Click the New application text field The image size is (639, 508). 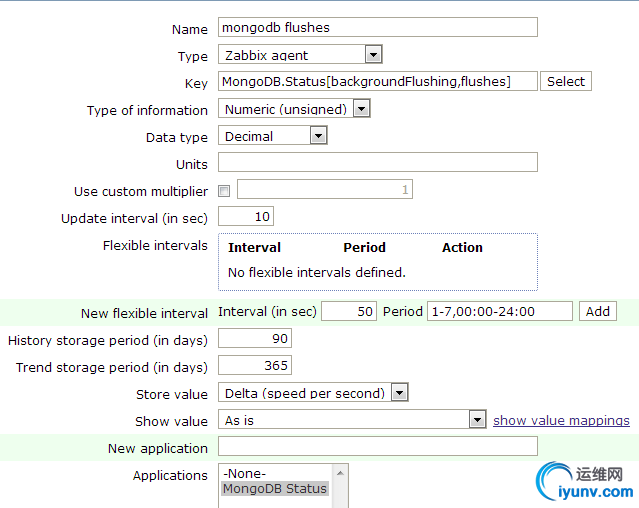[377, 448]
